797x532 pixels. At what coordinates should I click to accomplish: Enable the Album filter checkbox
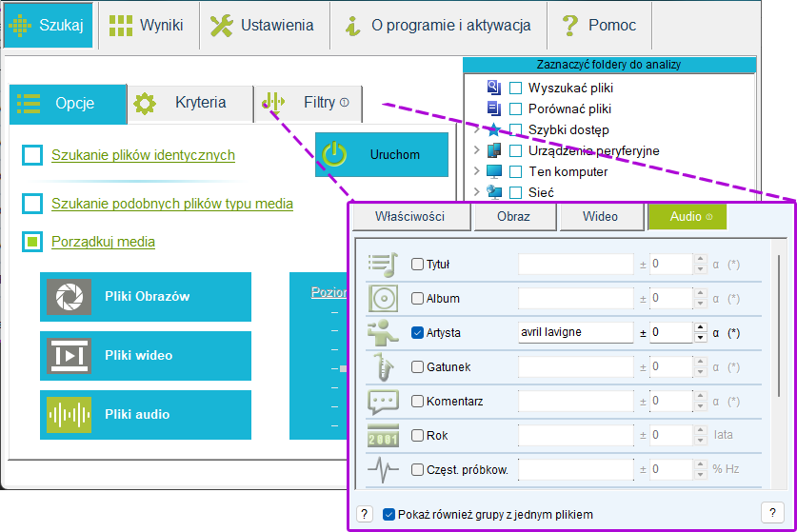coord(417,298)
